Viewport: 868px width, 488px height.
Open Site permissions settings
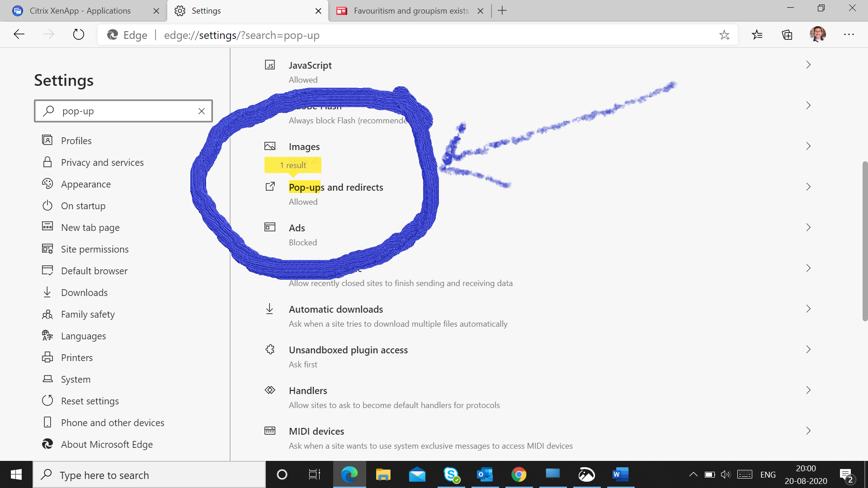click(x=94, y=249)
